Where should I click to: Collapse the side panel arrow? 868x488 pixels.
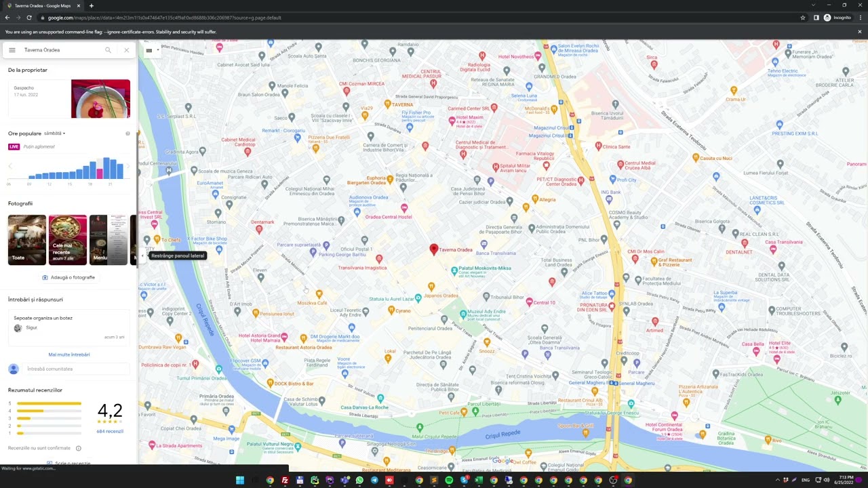[142, 256]
